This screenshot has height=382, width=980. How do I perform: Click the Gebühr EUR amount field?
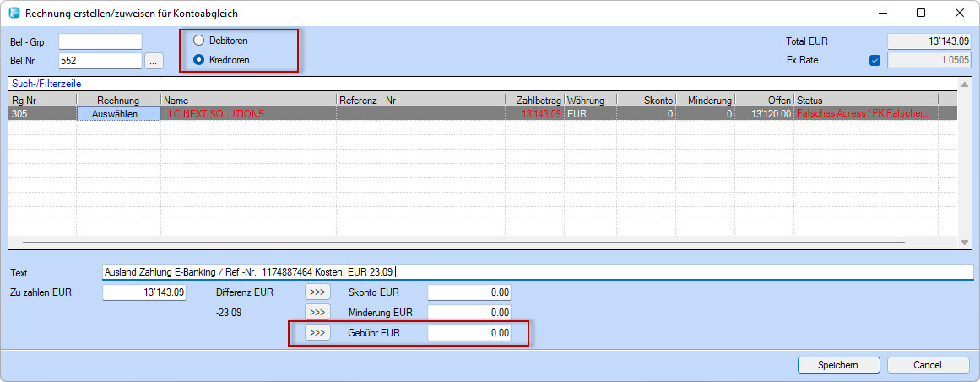(x=469, y=333)
